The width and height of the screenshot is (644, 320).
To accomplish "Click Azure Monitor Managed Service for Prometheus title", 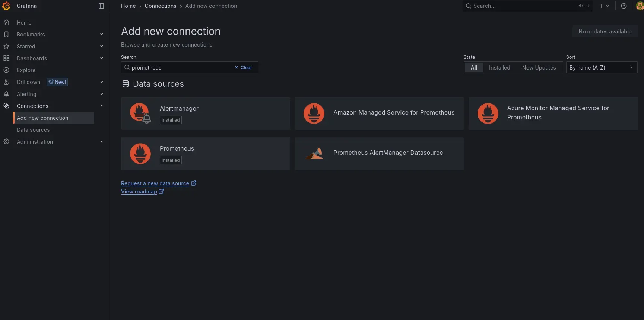I will coord(558,113).
